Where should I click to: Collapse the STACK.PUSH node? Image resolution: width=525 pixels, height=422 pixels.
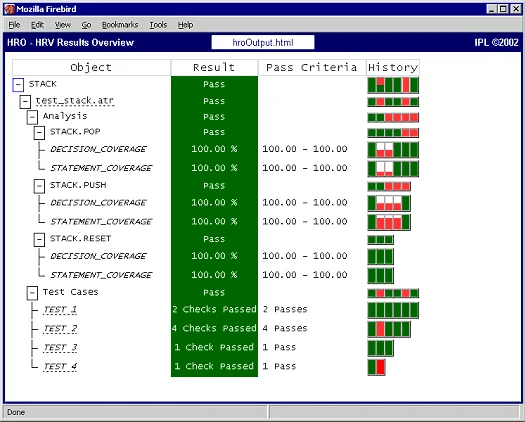point(39,187)
